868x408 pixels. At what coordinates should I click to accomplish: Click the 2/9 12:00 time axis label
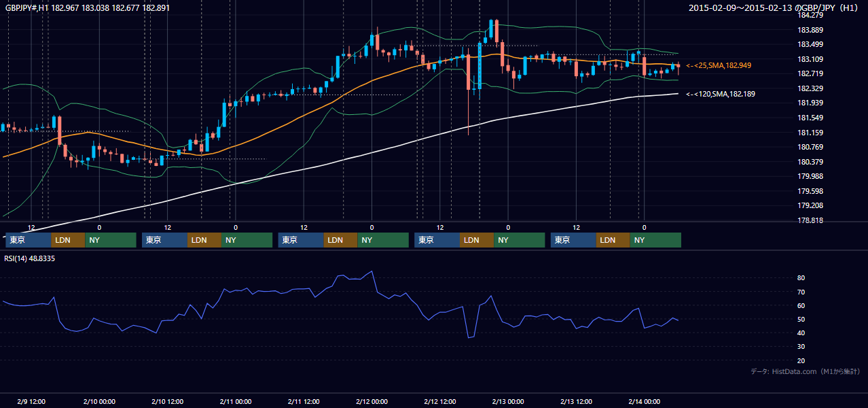coord(31,401)
